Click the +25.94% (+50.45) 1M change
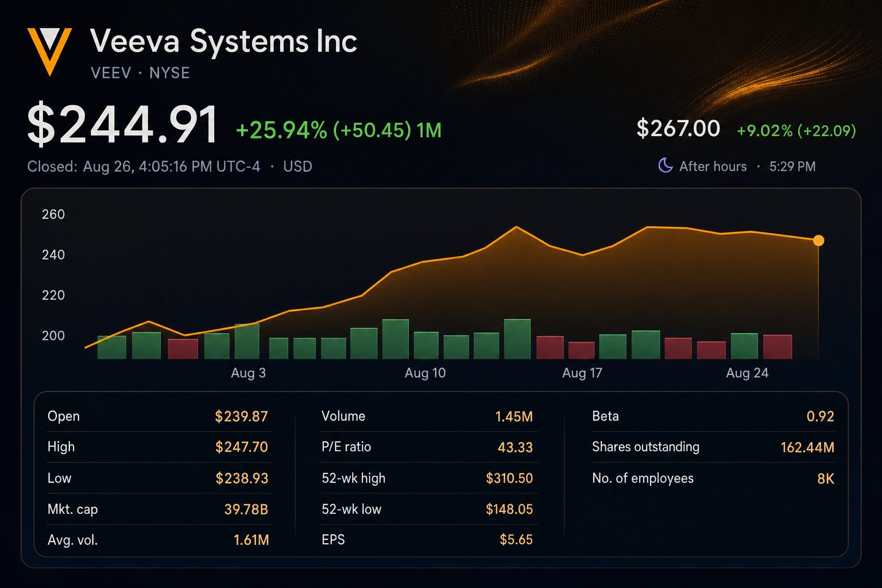The height and width of the screenshot is (588, 882). click(x=339, y=130)
